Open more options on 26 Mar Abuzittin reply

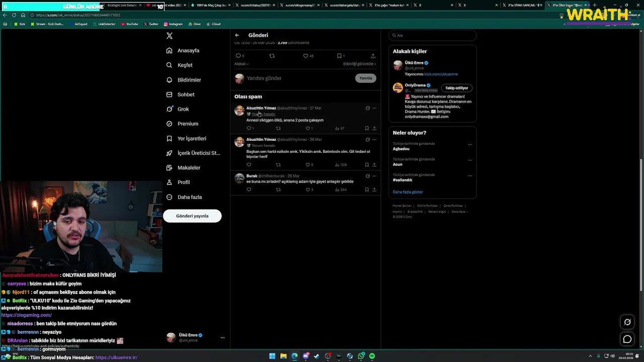point(374,139)
